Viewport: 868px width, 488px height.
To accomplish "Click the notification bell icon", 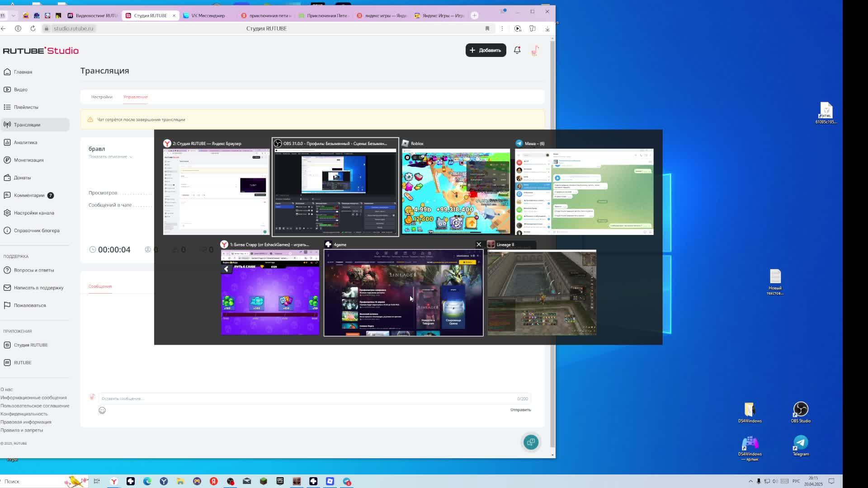I will [x=517, y=50].
